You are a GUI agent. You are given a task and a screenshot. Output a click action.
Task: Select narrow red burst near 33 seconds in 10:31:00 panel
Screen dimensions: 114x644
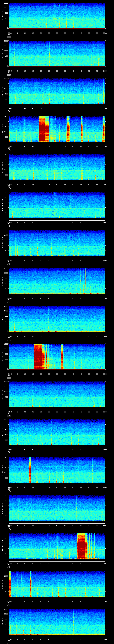(x=62, y=357)
